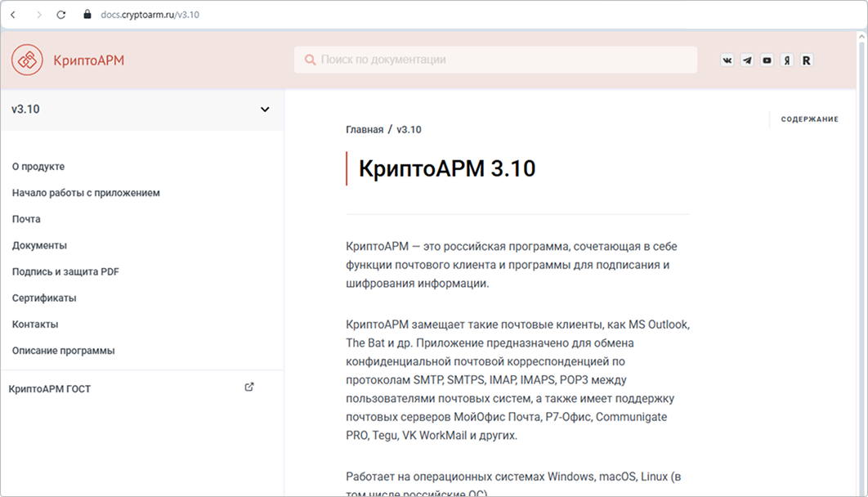This screenshot has width=868, height=497.
Task: Open the 'Сертификаты' sidebar section
Action: (x=44, y=298)
